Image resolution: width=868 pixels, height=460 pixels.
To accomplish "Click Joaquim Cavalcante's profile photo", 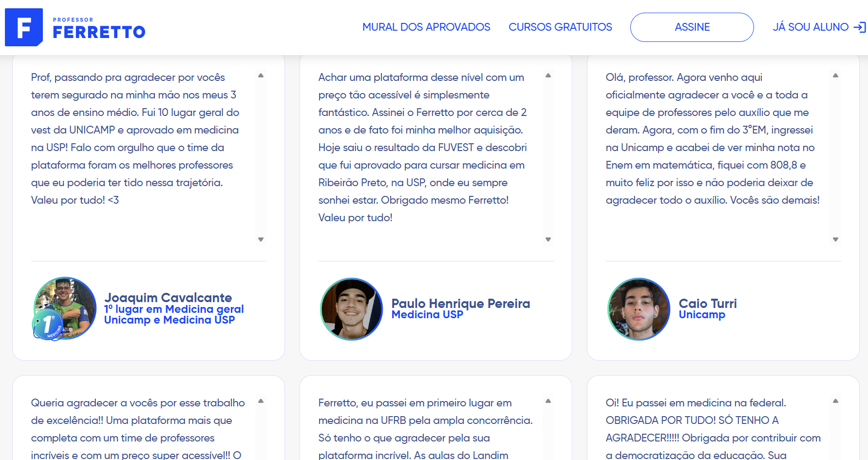I will [65, 308].
